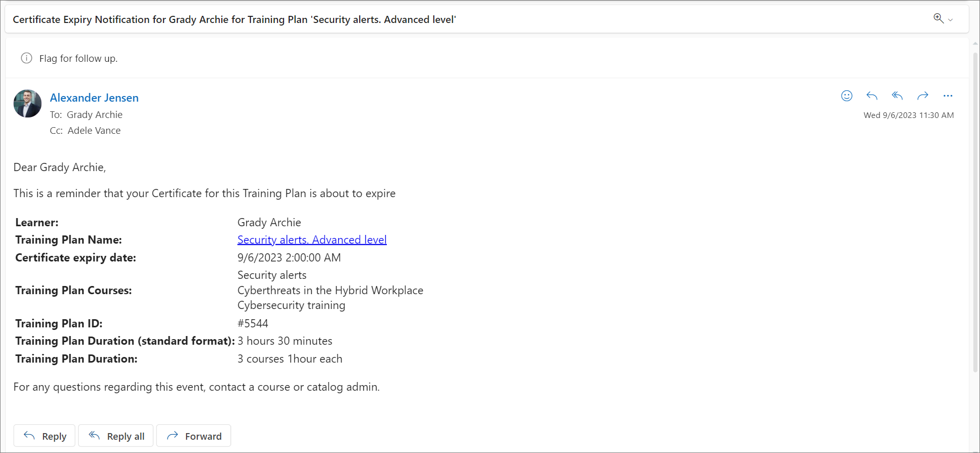Click the 'Flag for follow up' notice
Image resolution: width=980 pixels, height=453 pixels.
point(78,58)
